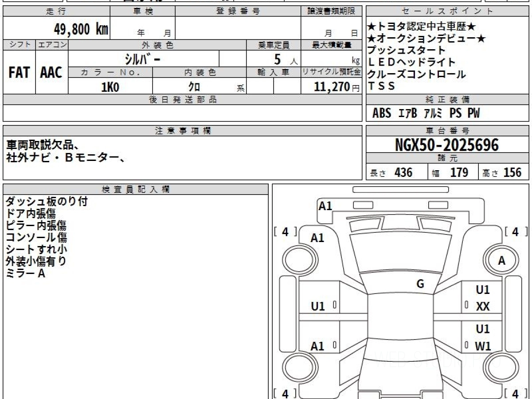Click the 外装小傷有り inspector note
The width and height of the screenshot is (532, 399).
click(36, 262)
